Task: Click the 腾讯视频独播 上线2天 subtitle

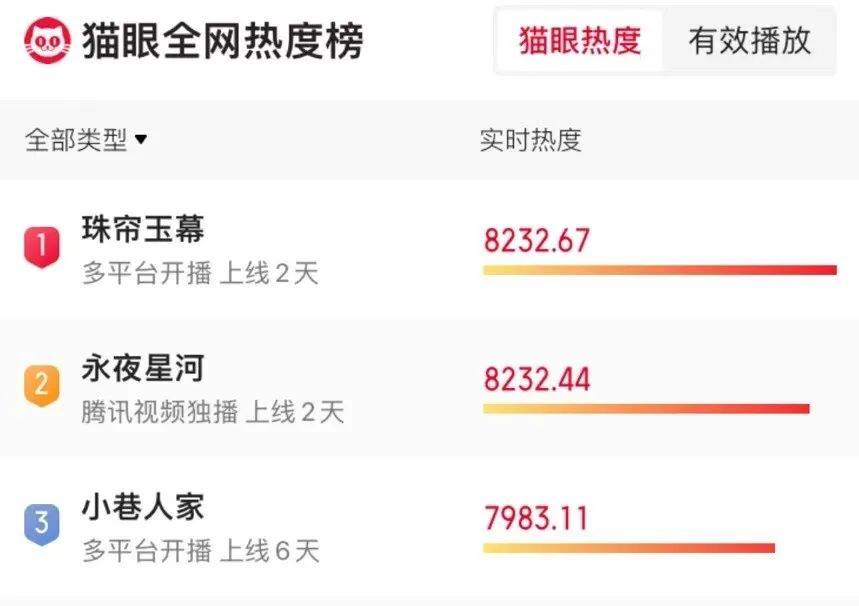Action: click(213, 412)
